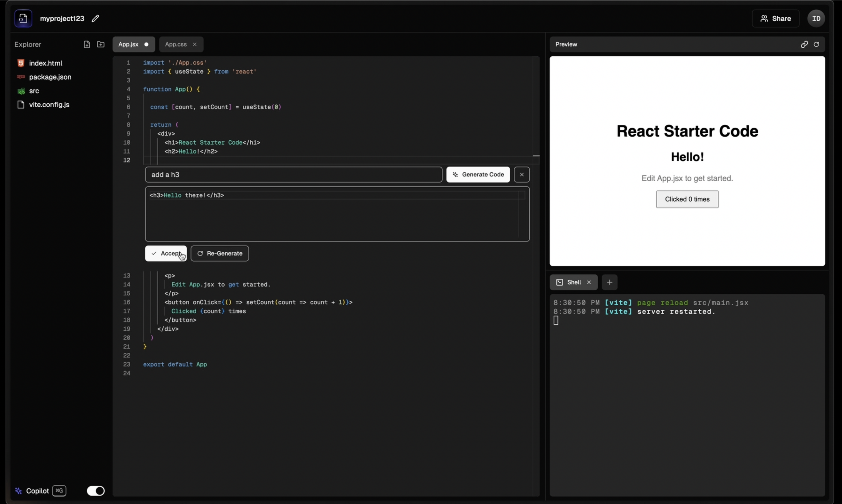Accept the generated h3 code
Screen dimensions: 842x504
pyautogui.click(x=166, y=253)
